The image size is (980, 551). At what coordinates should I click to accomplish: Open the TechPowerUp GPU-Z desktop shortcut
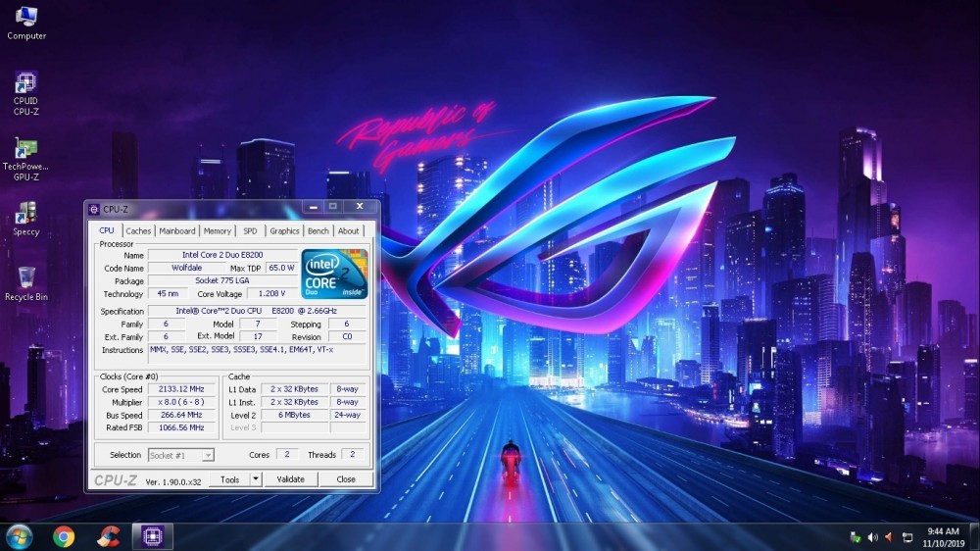point(25,160)
